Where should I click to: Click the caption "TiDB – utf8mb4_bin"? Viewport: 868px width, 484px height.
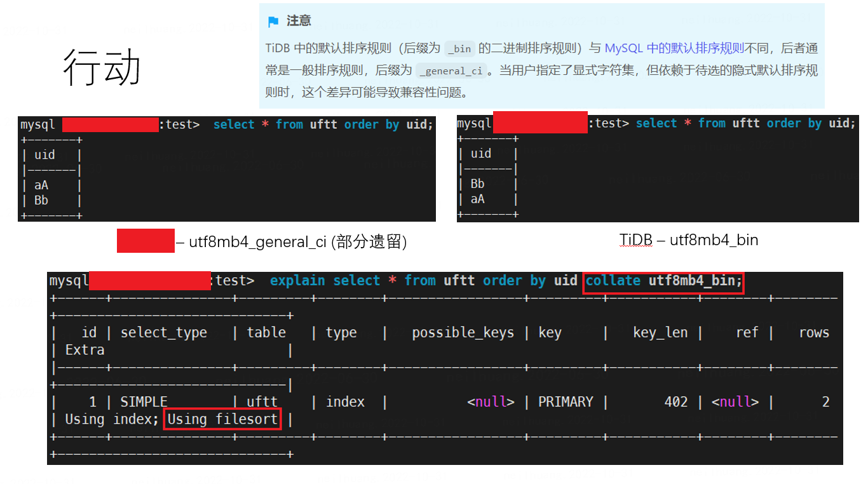click(689, 240)
